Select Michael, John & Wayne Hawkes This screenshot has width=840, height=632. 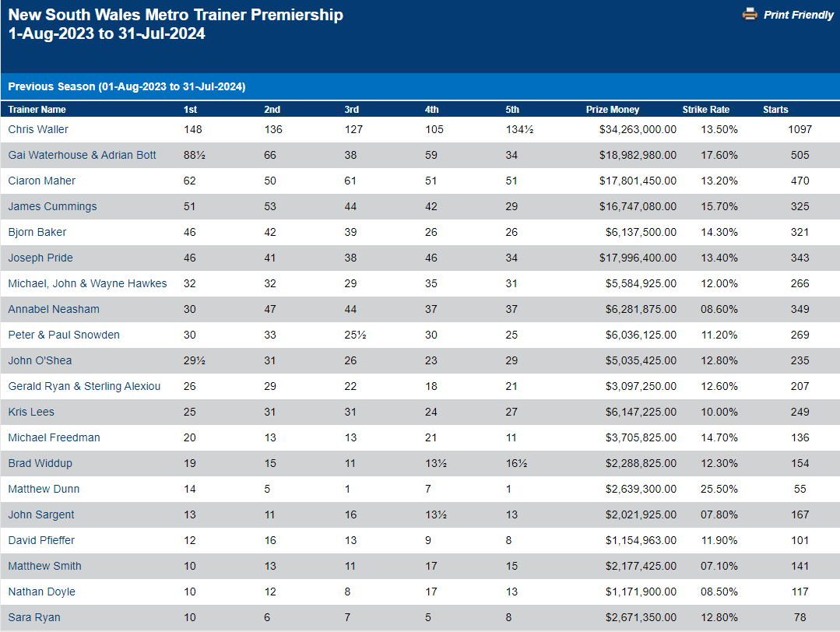click(87, 283)
